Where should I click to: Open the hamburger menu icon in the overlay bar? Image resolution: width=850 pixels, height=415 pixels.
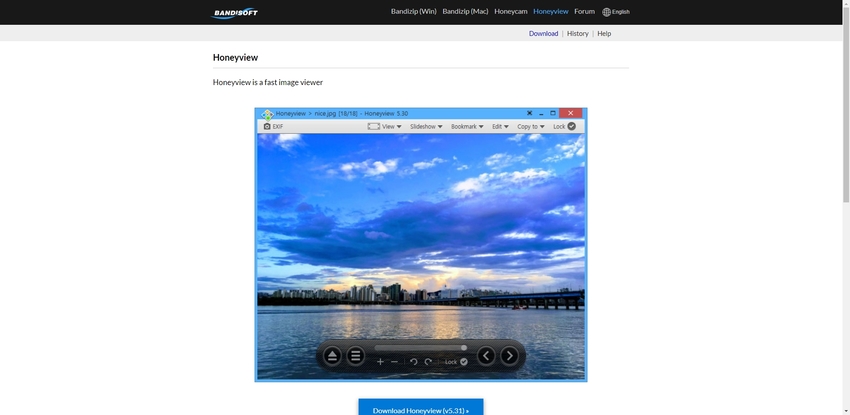click(355, 356)
